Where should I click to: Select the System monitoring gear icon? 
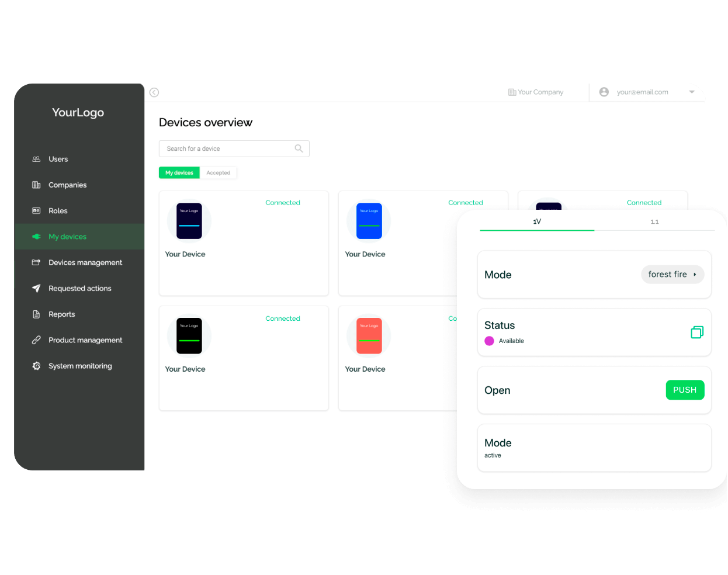click(x=36, y=366)
